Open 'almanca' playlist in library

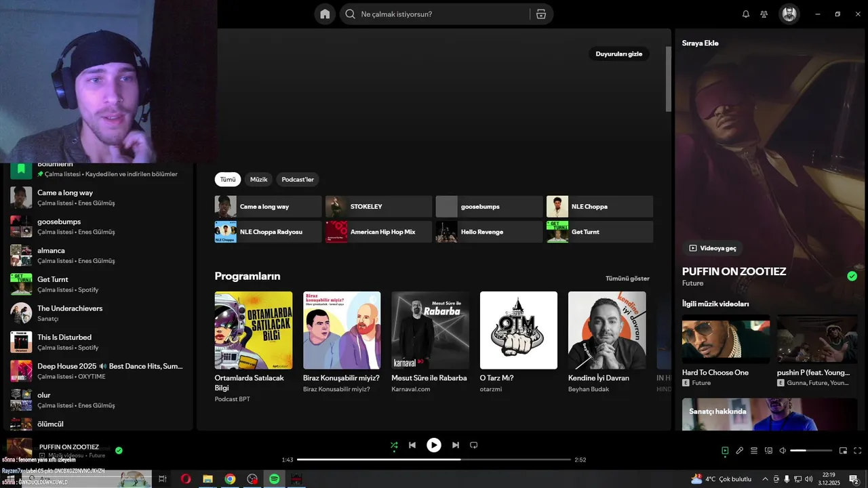click(x=97, y=256)
